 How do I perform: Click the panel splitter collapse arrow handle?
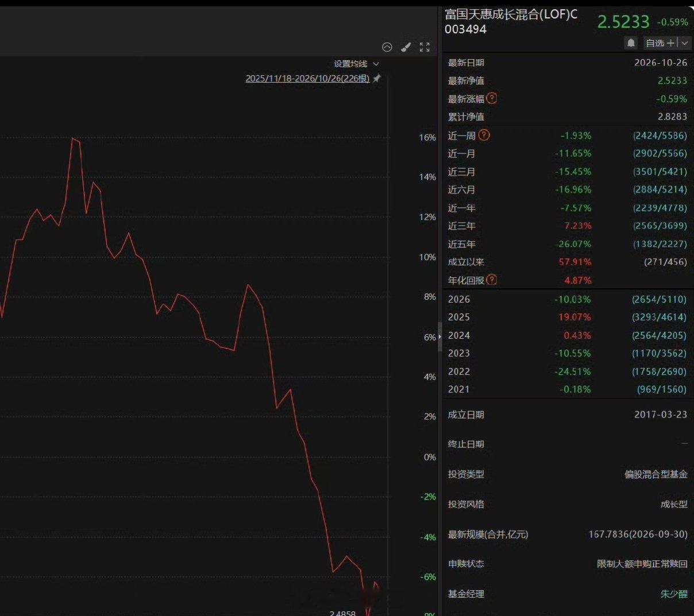(x=440, y=336)
